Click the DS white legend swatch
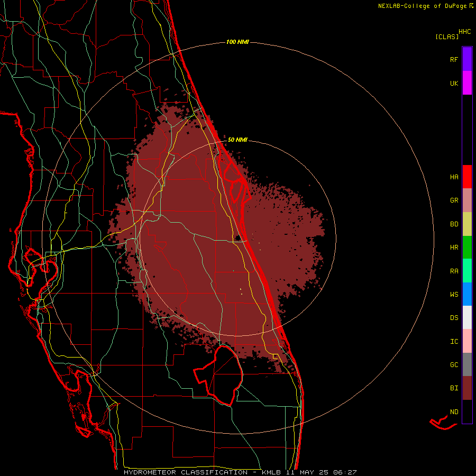 (x=467, y=317)
